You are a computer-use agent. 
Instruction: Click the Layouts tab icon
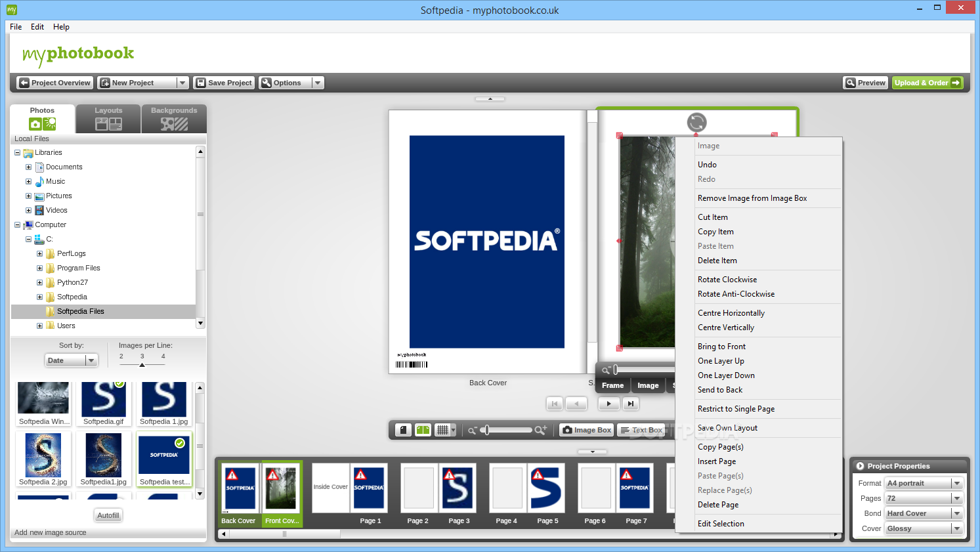pyautogui.click(x=108, y=124)
